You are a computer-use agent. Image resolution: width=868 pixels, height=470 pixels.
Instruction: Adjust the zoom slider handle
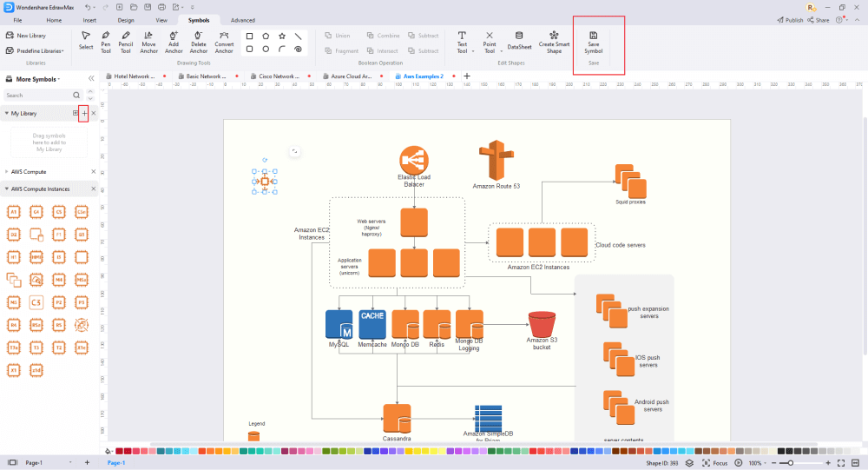[x=791, y=463]
